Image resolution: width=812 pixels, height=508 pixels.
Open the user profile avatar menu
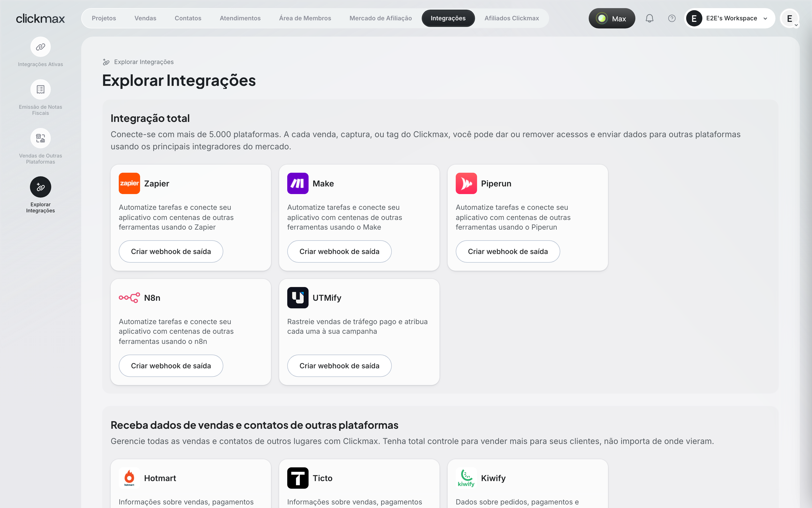point(789,19)
